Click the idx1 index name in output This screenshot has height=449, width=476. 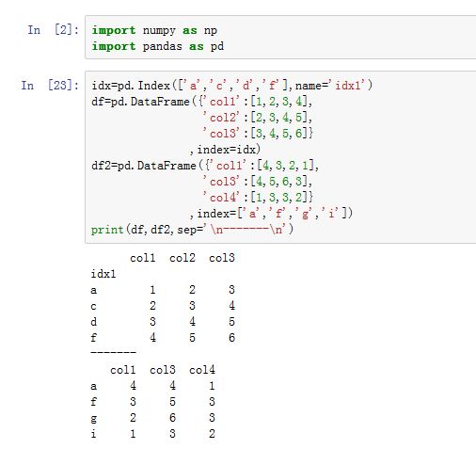(103, 274)
